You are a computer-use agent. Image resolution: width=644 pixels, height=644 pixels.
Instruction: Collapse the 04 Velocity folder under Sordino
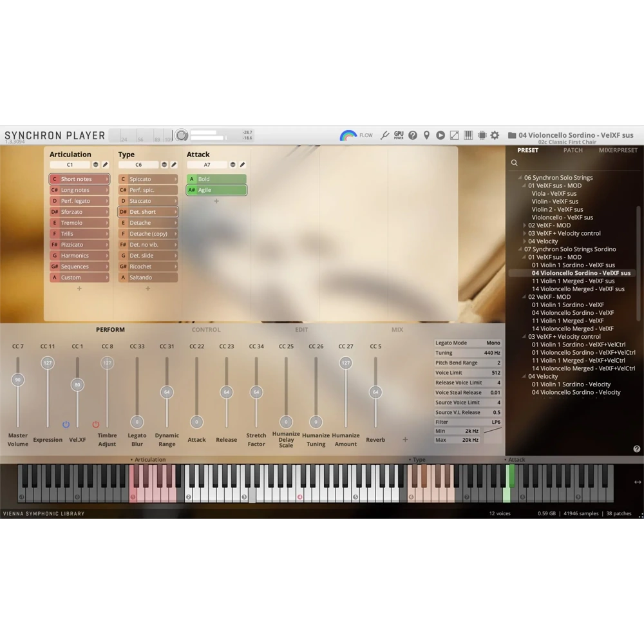pos(524,377)
